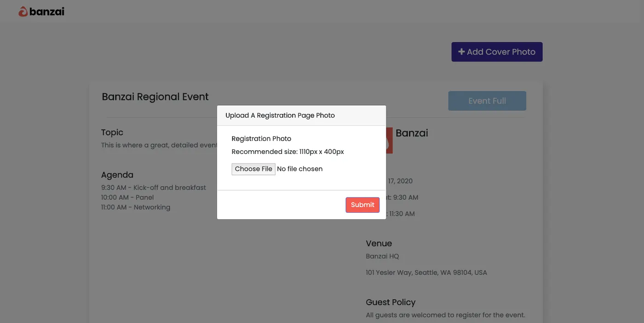This screenshot has width=644, height=323.
Task: Click the Add Cover Photo button
Action: [x=497, y=52]
